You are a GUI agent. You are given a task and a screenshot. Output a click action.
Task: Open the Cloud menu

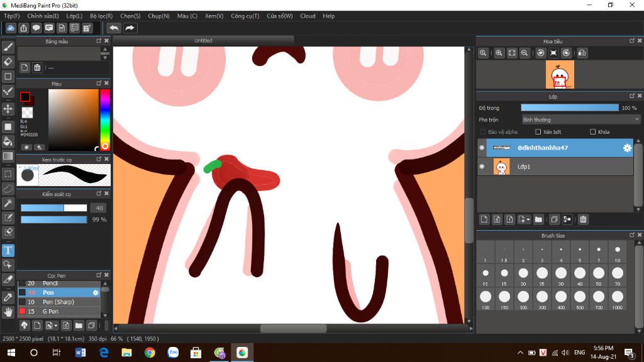click(x=308, y=16)
